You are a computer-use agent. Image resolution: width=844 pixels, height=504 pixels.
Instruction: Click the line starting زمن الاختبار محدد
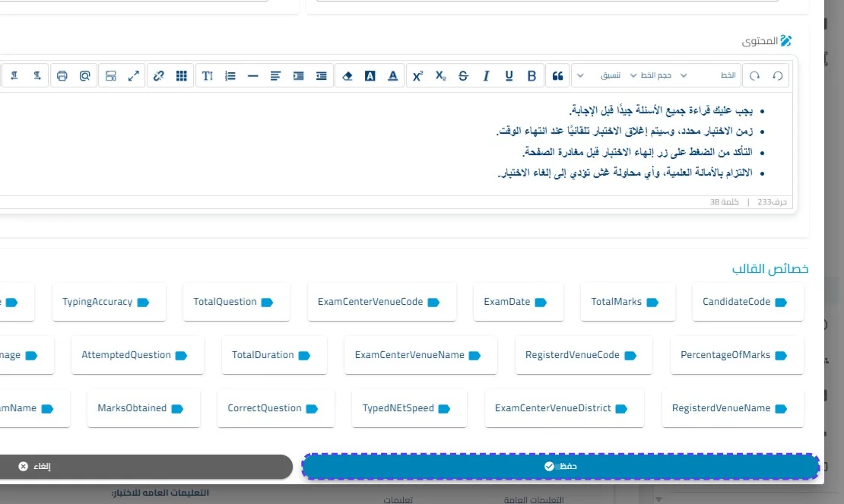[624, 132]
